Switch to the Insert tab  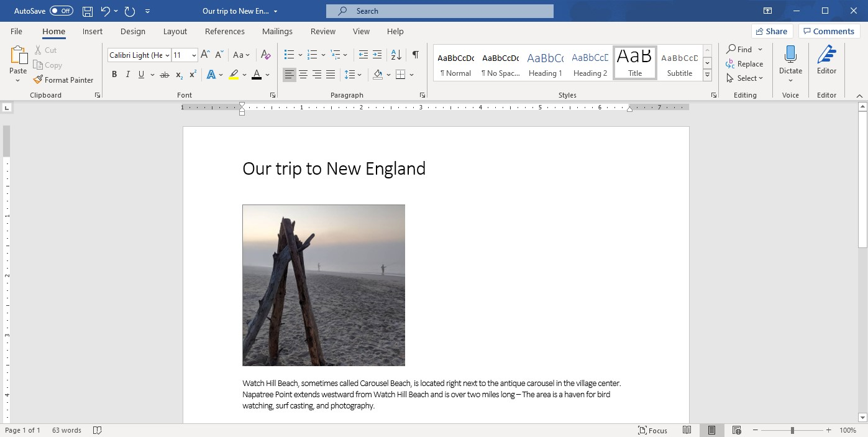tap(93, 31)
